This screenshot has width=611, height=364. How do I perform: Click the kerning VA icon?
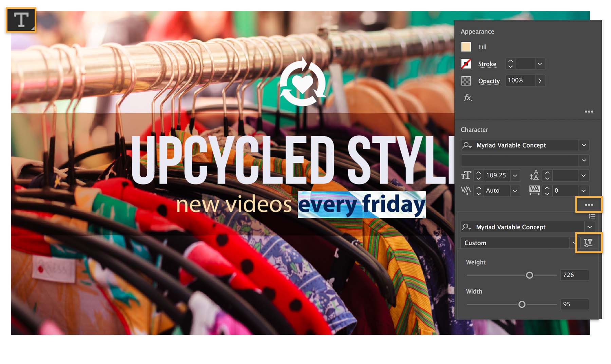(x=467, y=191)
